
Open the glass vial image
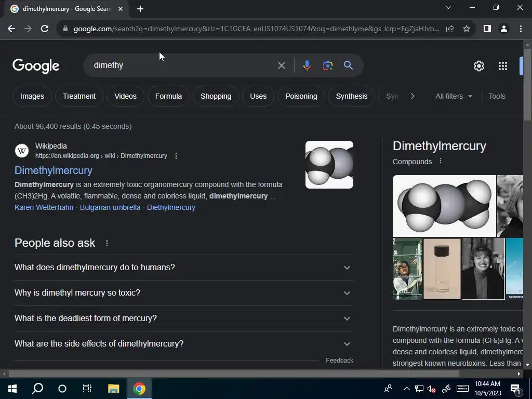click(442, 269)
